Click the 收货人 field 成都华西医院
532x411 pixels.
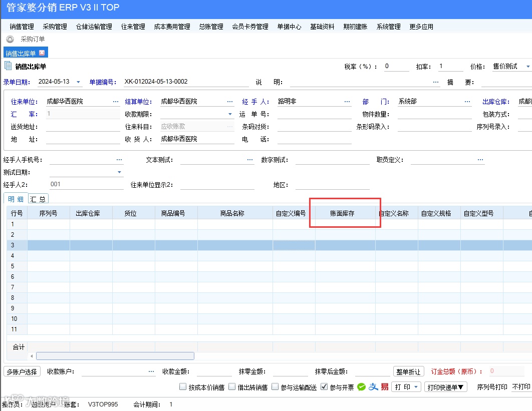tap(197, 139)
